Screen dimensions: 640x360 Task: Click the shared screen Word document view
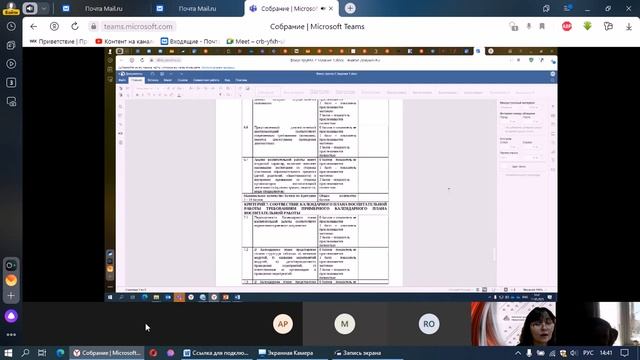point(331,175)
